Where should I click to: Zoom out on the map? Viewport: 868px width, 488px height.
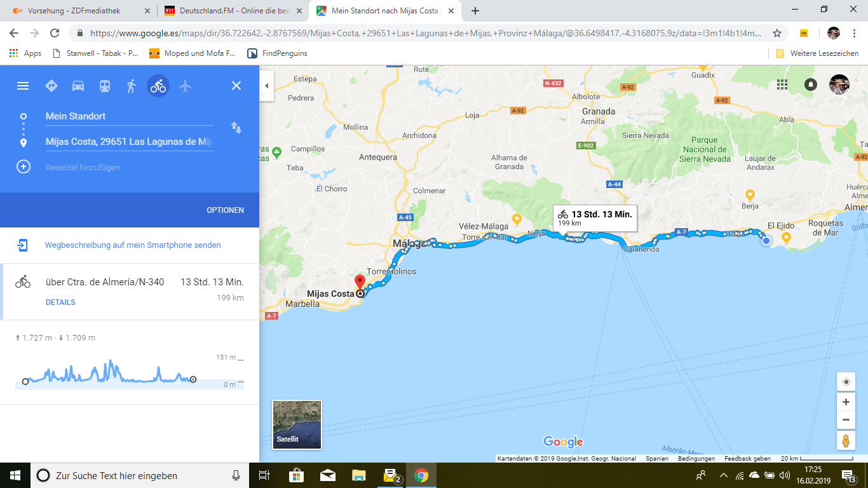[846, 419]
